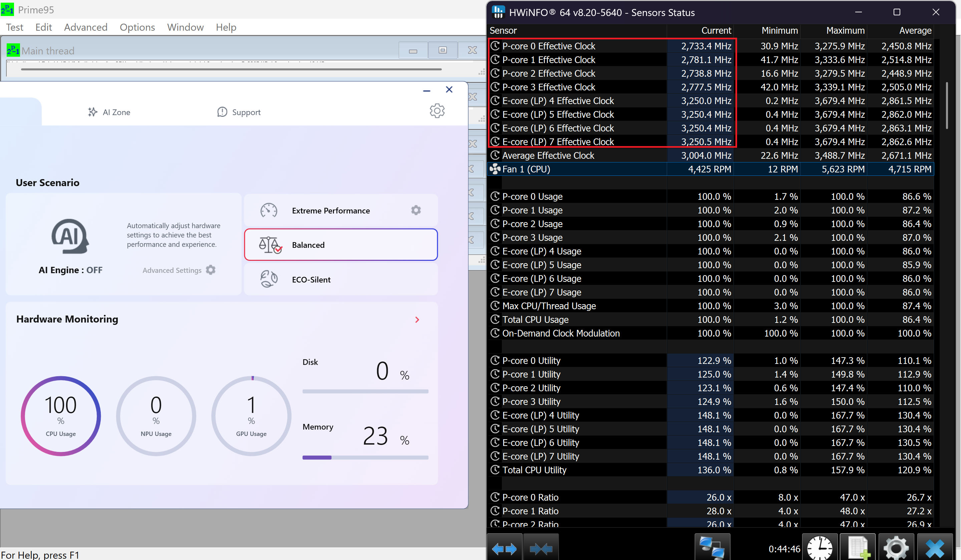Click the HWiNFO title bar app icon
Image resolution: width=961 pixels, height=560 pixels.
(x=498, y=12)
